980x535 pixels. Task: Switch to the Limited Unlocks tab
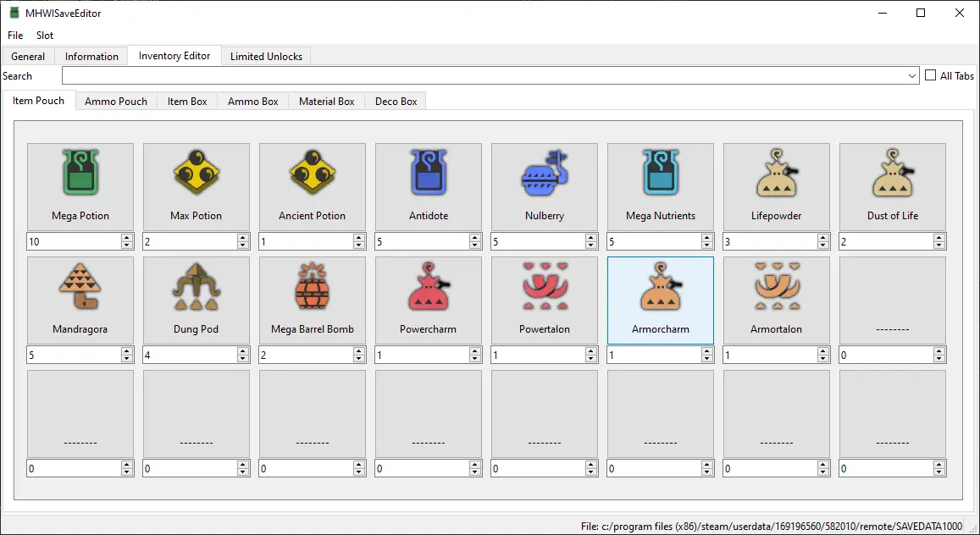(x=266, y=56)
